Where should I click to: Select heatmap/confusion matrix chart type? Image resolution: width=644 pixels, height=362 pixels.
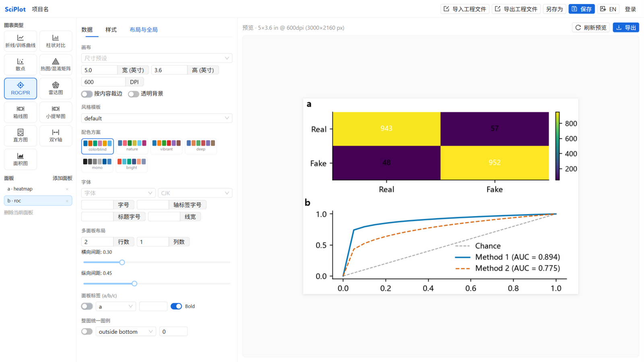pos(56,64)
